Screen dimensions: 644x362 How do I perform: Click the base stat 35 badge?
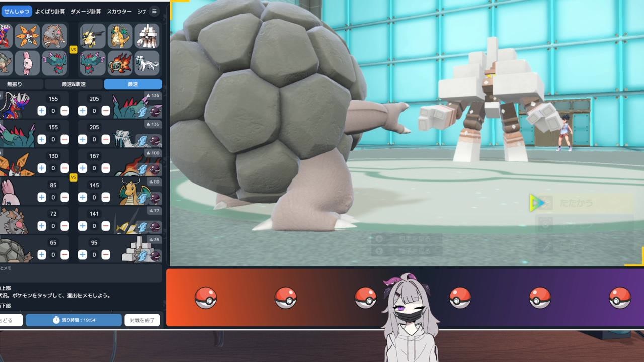[153, 240]
